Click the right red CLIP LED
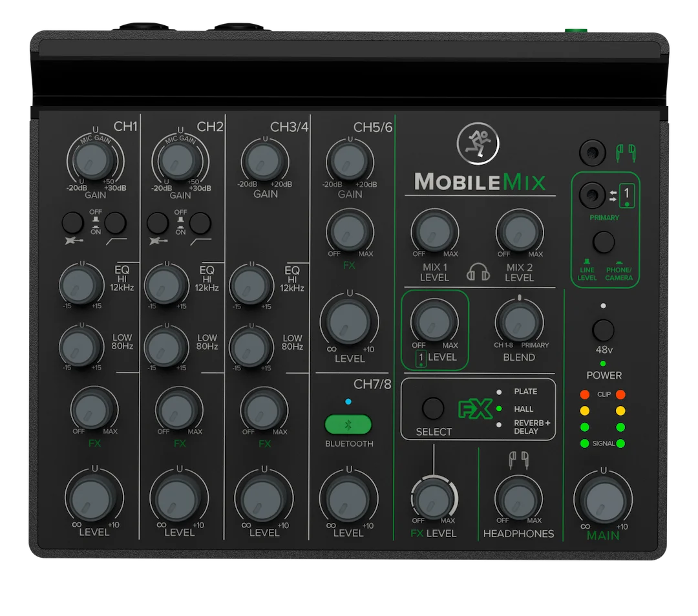The height and width of the screenshot is (616, 698). click(620, 394)
